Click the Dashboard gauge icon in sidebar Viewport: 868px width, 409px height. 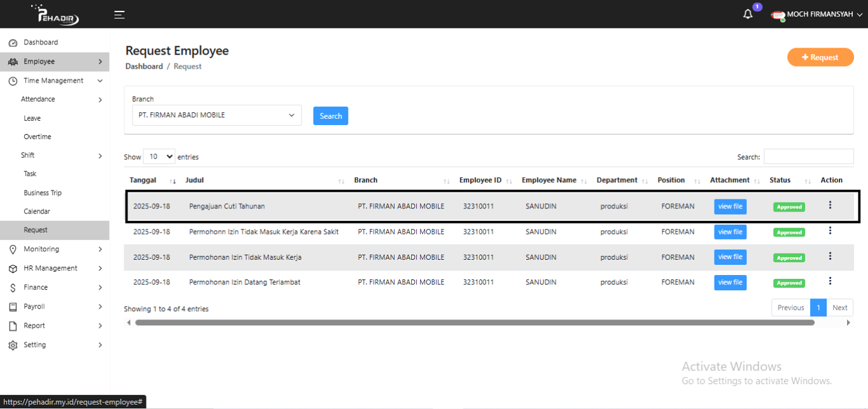click(13, 43)
